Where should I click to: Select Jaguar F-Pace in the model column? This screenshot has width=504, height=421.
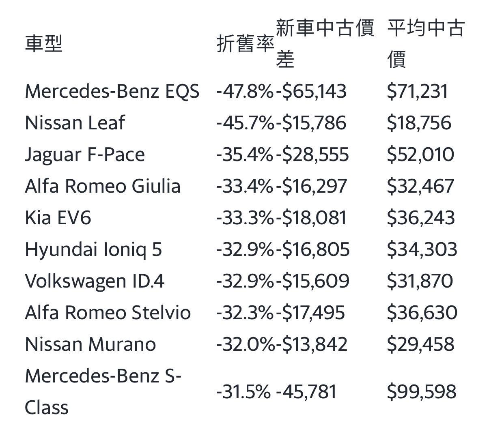click(x=85, y=155)
